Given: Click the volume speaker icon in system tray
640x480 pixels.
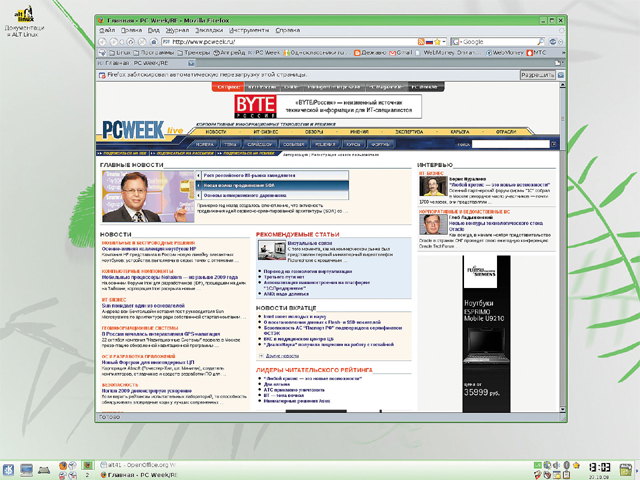Looking at the screenshot, I should (556, 465).
